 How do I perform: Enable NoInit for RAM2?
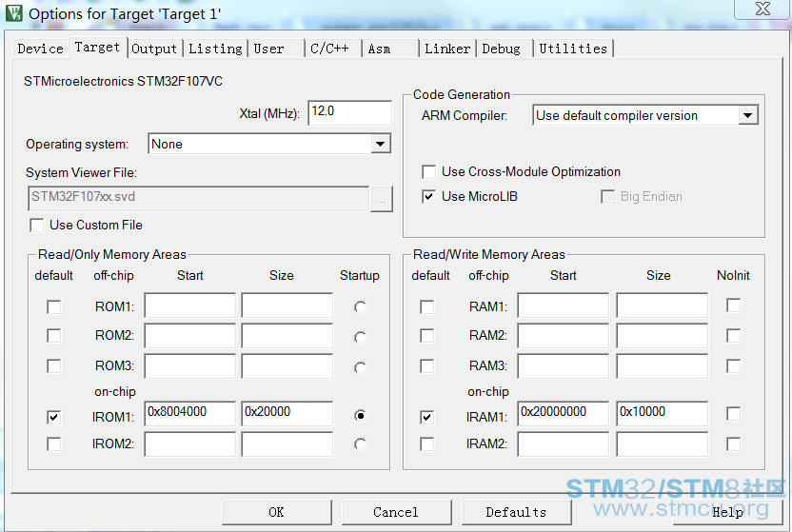click(733, 336)
